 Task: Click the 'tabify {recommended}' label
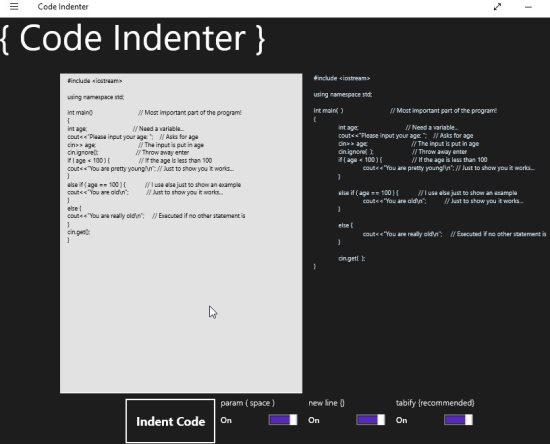(435, 403)
